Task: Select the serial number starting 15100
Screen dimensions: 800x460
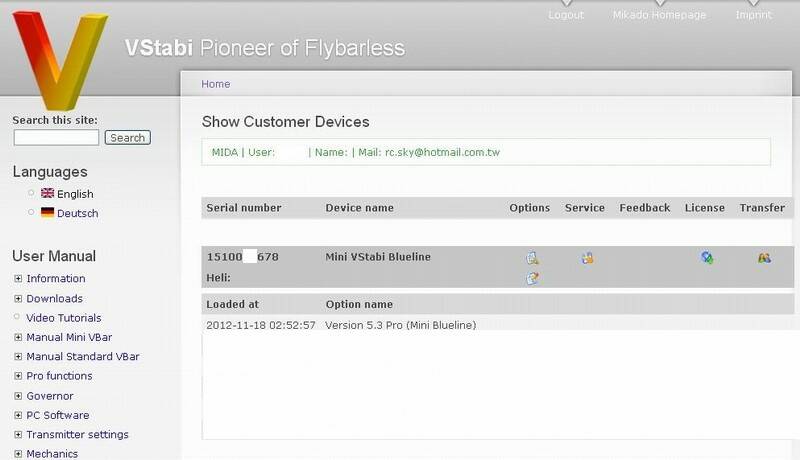Action: tap(242, 257)
